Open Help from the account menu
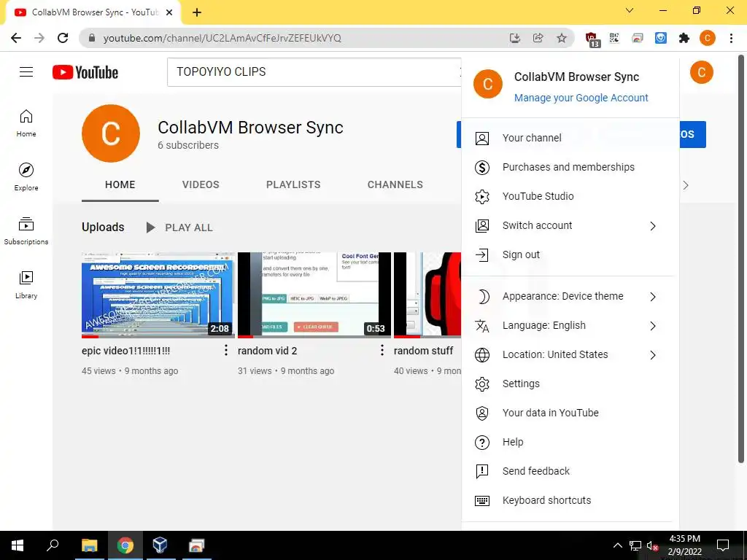This screenshot has height=560, width=747. point(567,443)
